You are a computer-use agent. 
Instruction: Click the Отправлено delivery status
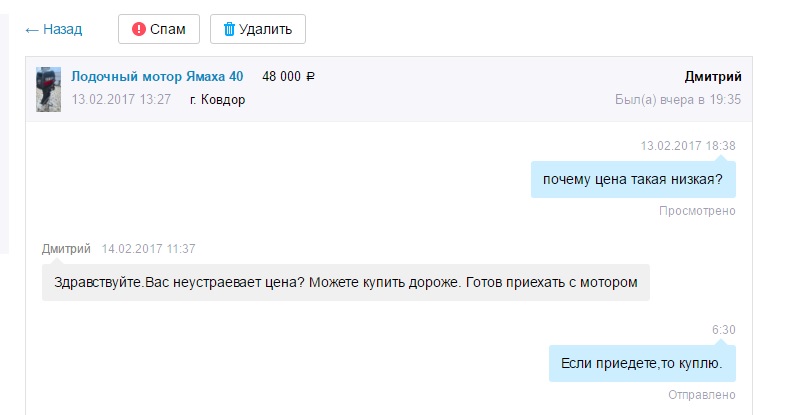(701, 394)
